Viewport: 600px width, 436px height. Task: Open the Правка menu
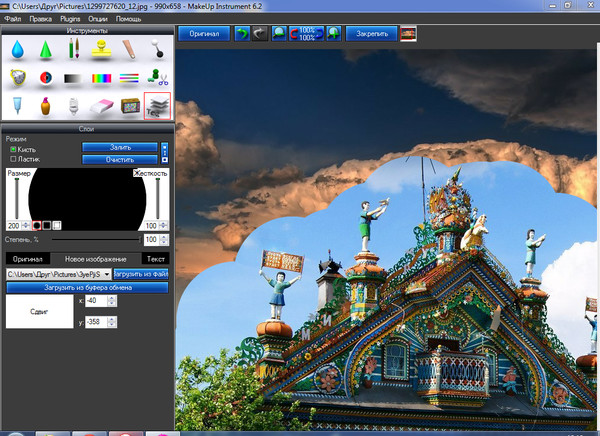(41, 19)
